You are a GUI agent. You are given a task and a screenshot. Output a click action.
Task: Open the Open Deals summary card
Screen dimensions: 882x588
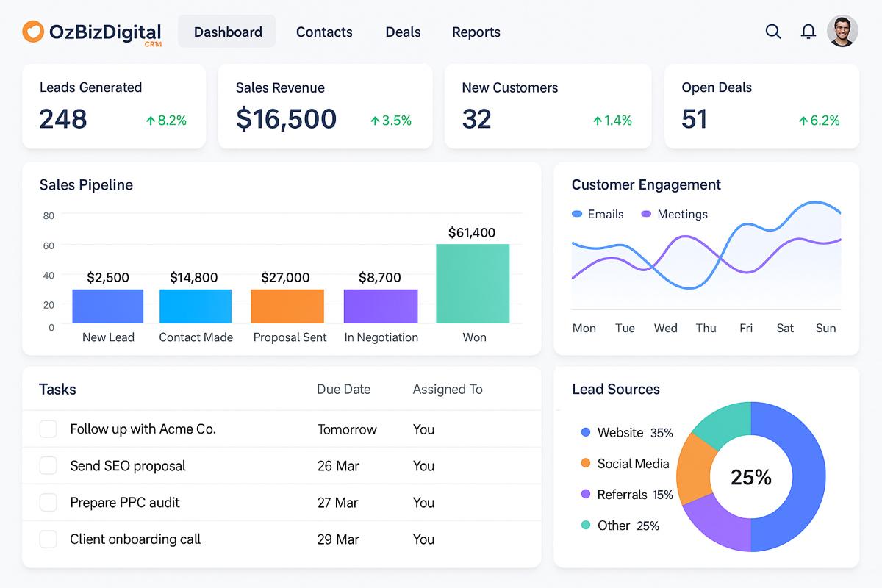tap(761, 107)
